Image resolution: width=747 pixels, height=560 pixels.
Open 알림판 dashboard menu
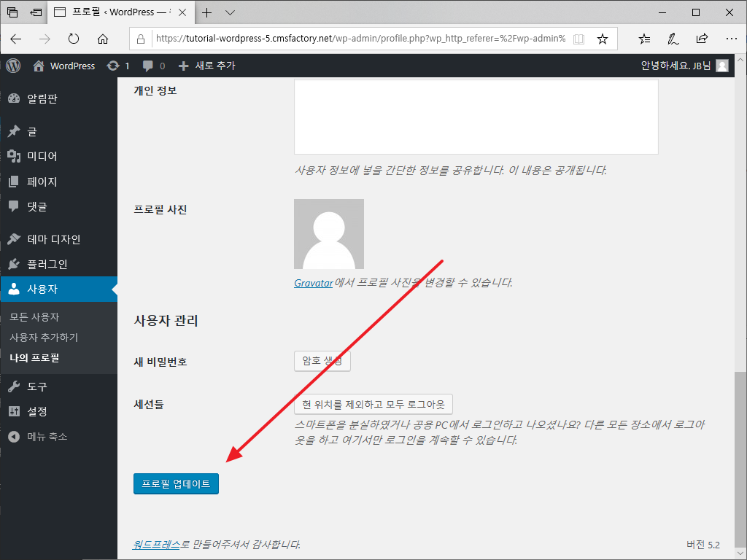point(58,98)
